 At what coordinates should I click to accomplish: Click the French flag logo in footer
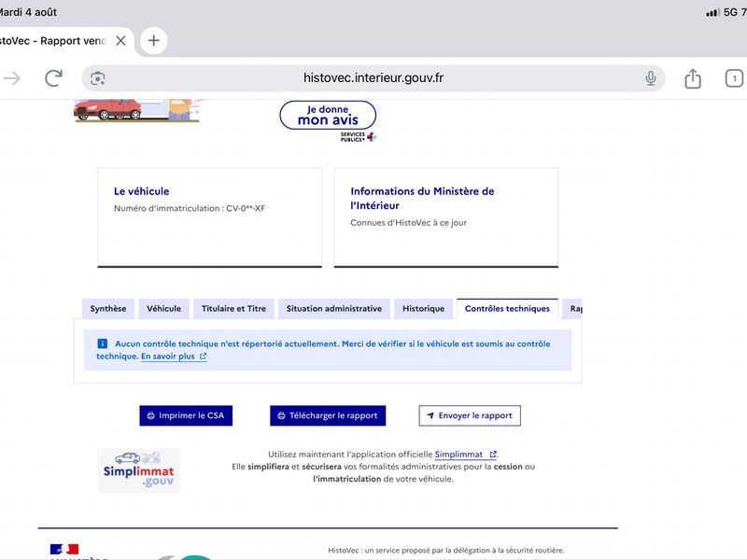(x=64, y=550)
